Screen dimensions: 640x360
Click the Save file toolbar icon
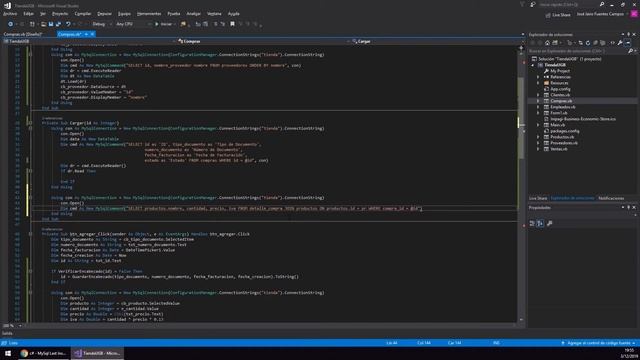(51, 24)
